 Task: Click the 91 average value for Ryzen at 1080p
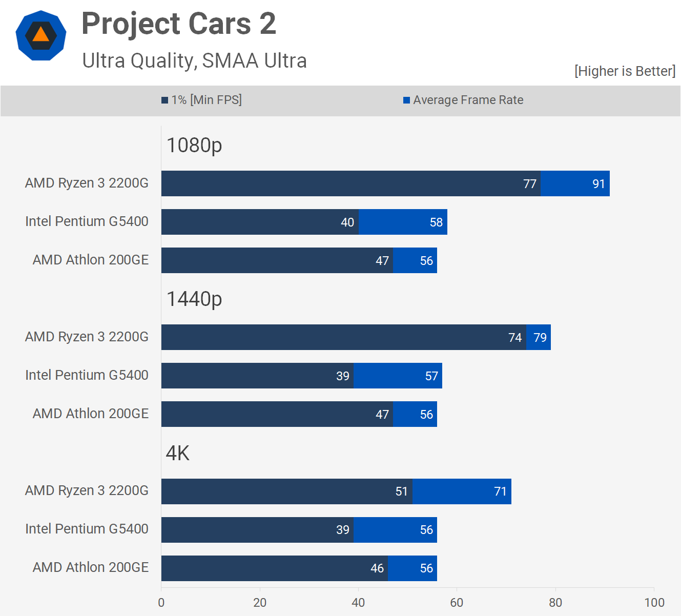599,184
